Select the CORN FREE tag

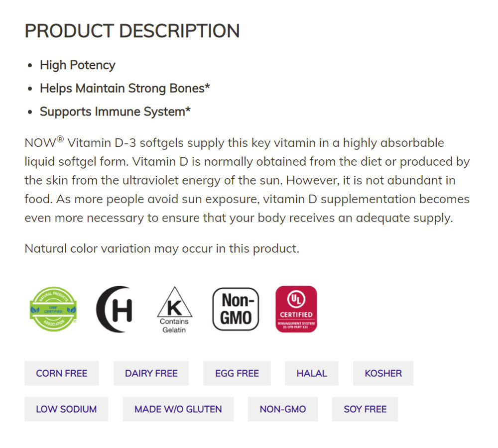point(62,373)
